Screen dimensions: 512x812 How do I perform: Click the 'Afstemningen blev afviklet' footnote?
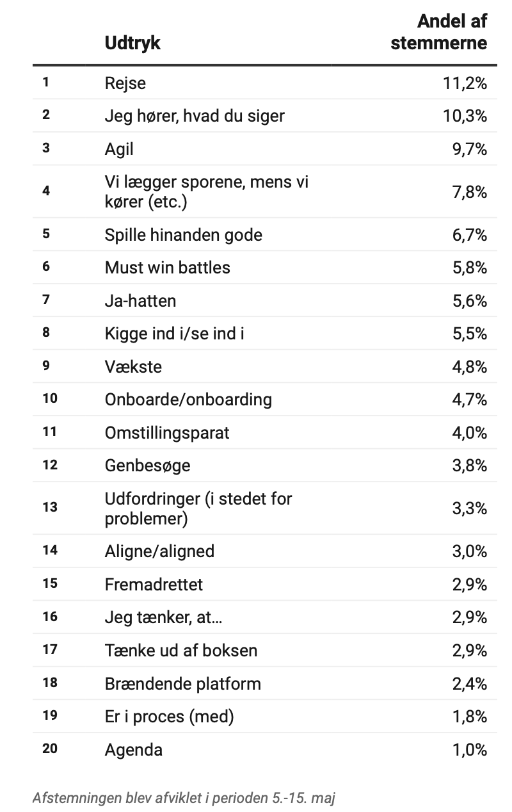pos(184,798)
